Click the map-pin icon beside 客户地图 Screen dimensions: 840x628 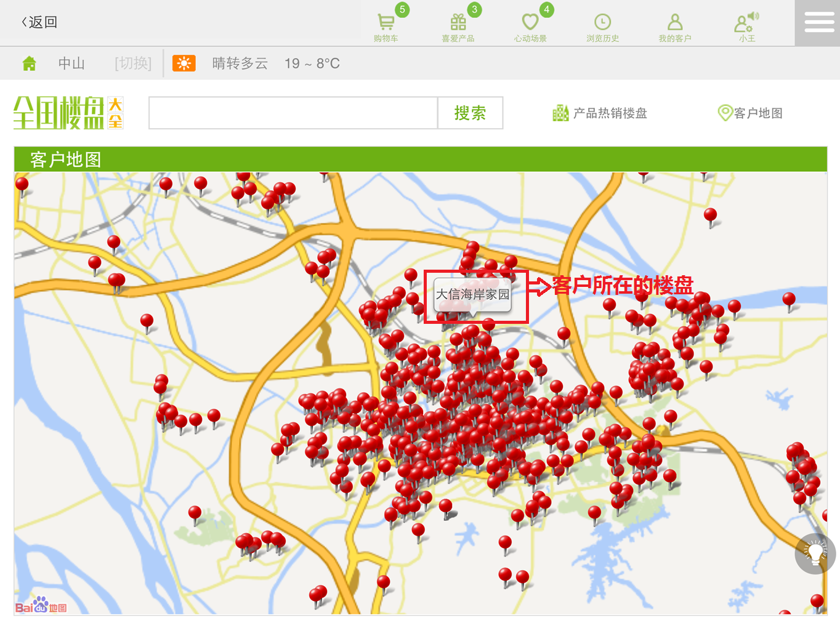(x=725, y=113)
